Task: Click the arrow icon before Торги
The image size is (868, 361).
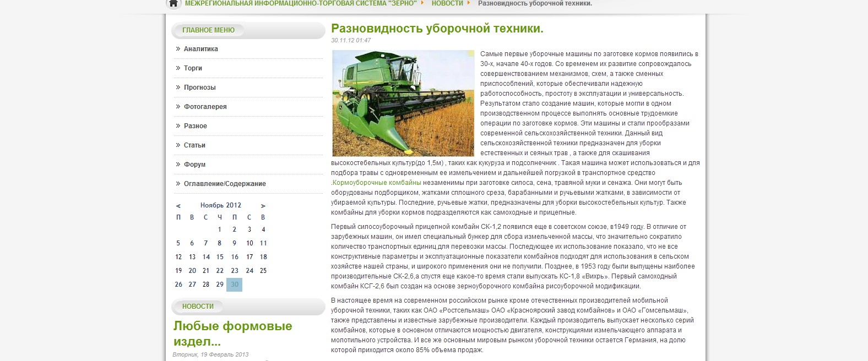Action: pyautogui.click(x=178, y=68)
